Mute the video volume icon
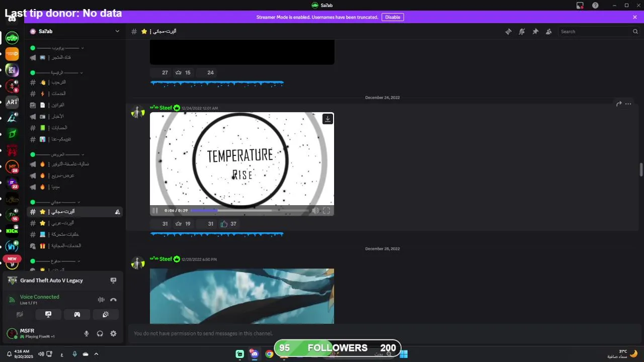The width and height of the screenshot is (644, 362). pyautogui.click(x=315, y=211)
